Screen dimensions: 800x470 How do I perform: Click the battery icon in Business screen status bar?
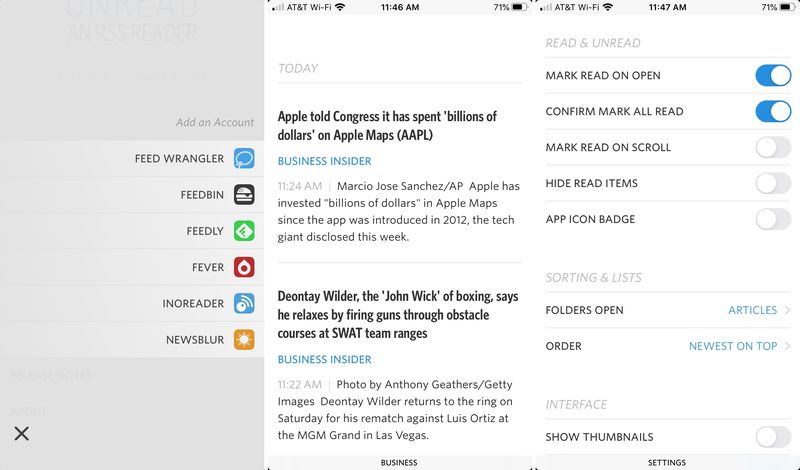(519, 7)
